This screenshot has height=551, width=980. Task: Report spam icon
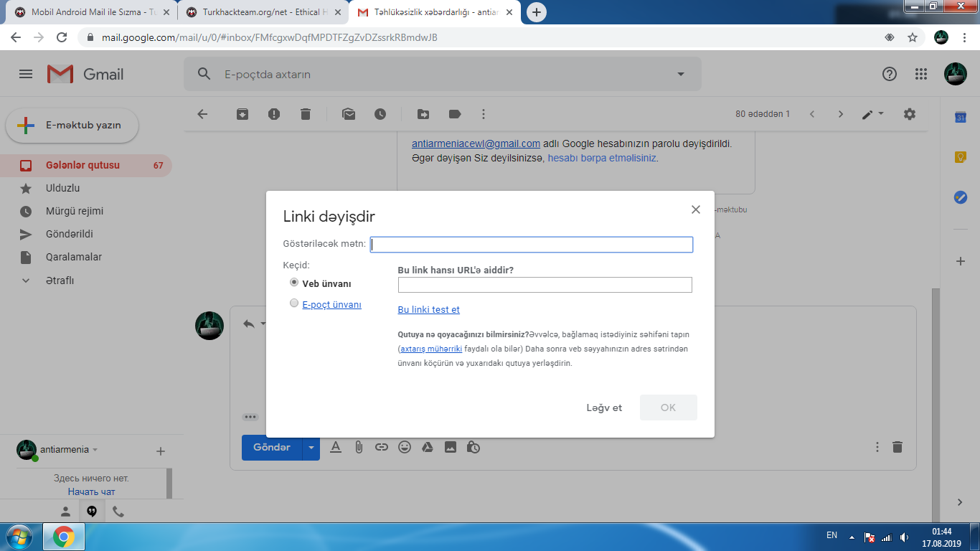(x=274, y=114)
